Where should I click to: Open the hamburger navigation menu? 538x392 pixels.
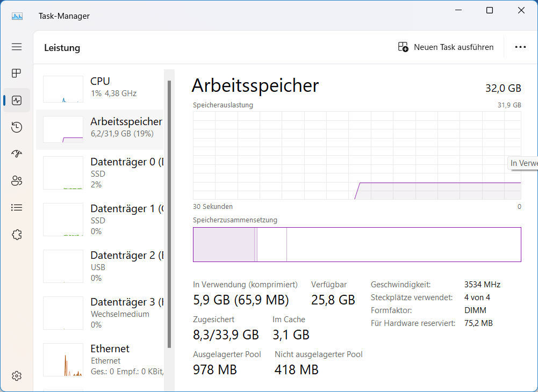(x=17, y=47)
